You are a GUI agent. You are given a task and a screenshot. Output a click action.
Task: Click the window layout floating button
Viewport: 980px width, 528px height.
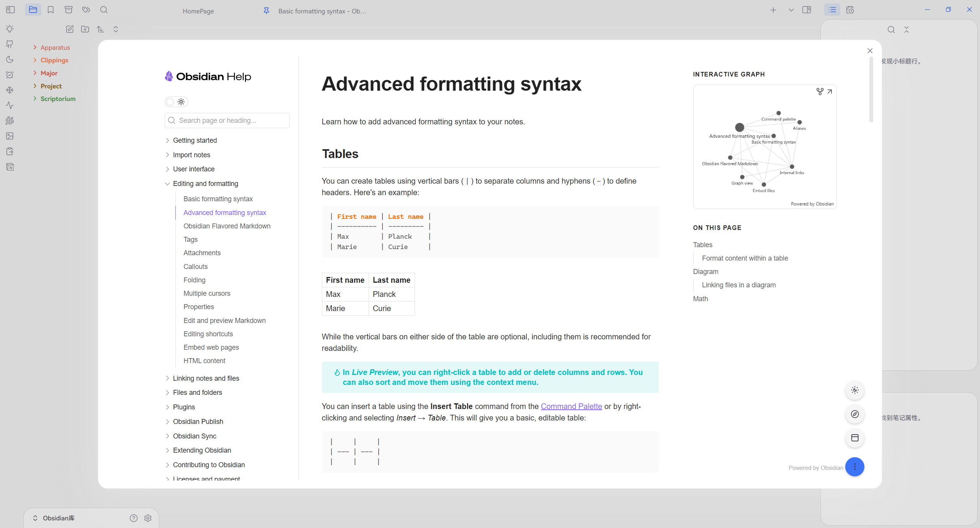pyautogui.click(x=855, y=438)
